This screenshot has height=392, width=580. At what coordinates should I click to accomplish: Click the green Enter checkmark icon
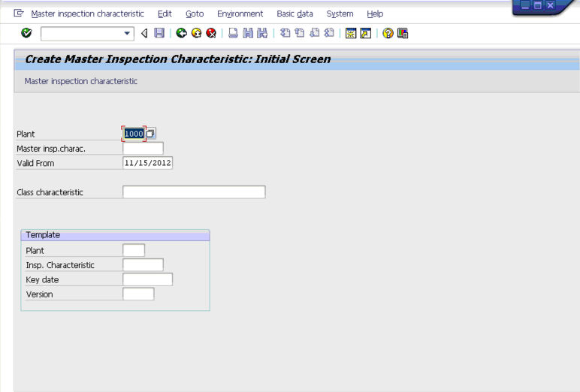pos(26,33)
